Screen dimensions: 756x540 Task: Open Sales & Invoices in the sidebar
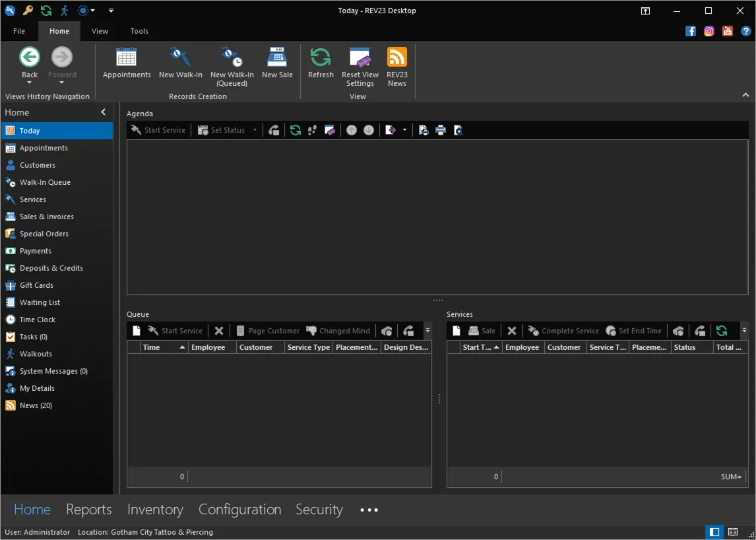(57, 217)
